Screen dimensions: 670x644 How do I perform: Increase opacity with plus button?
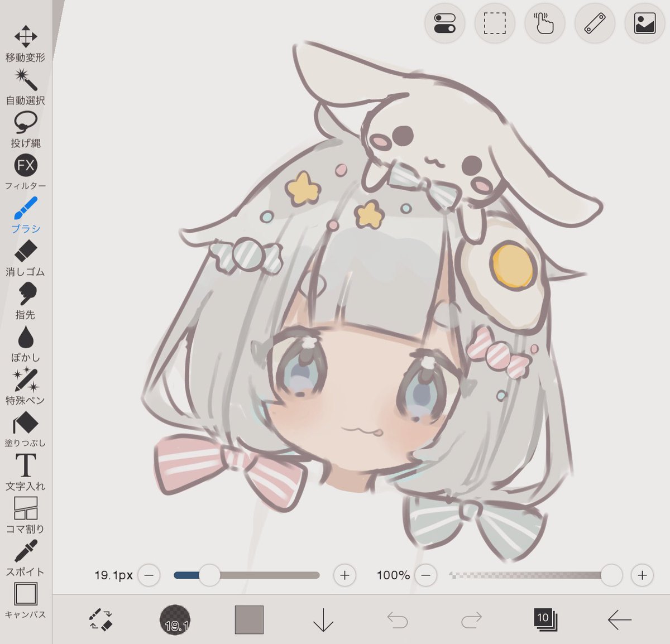point(643,575)
